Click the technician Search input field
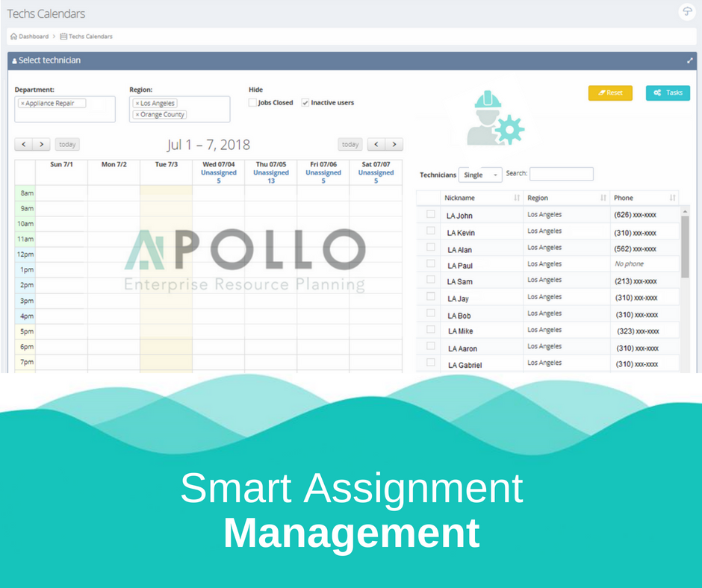The width and height of the screenshot is (702, 588). coord(562,174)
